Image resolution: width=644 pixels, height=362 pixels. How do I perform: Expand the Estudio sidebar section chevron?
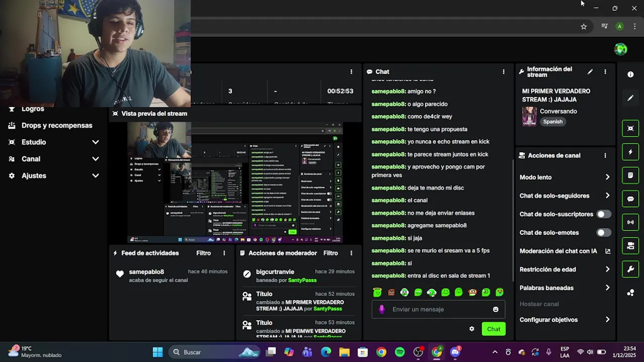(96, 142)
